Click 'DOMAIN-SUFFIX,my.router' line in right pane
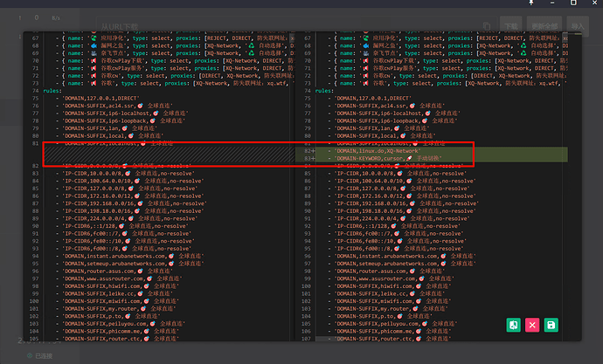The height and width of the screenshot is (364, 603). (392, 309)
